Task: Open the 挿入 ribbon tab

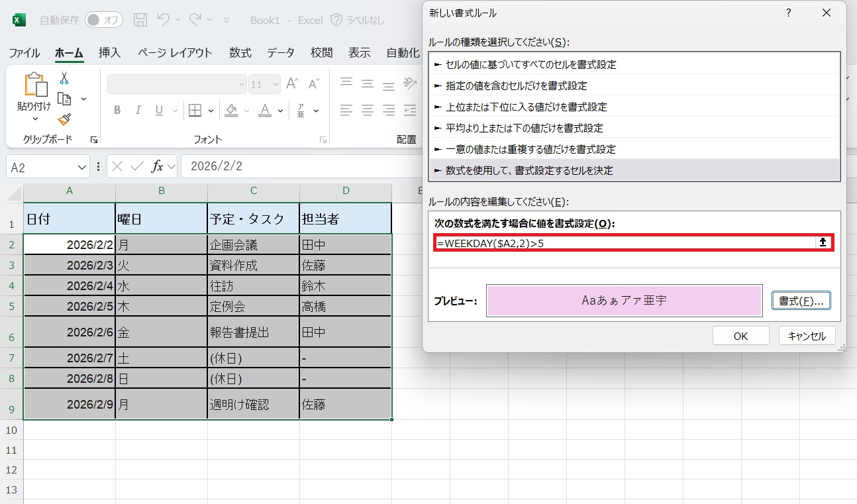Action: (109, 53)
